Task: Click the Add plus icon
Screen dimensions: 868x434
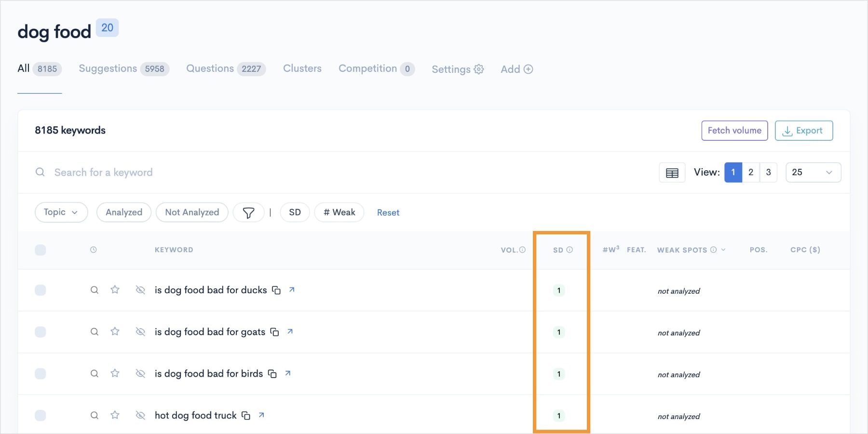Action: tap(529, 69)
